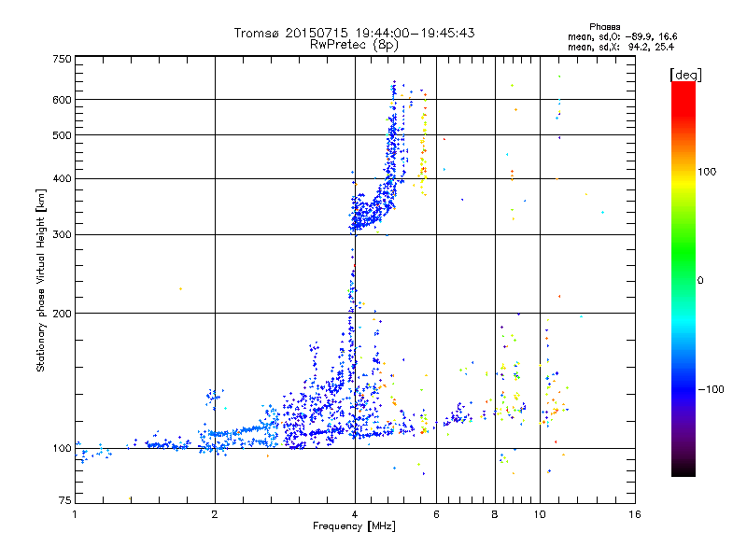Click the '1' x-axis tick label
This screenshot has height=560, width=747.
75,514
